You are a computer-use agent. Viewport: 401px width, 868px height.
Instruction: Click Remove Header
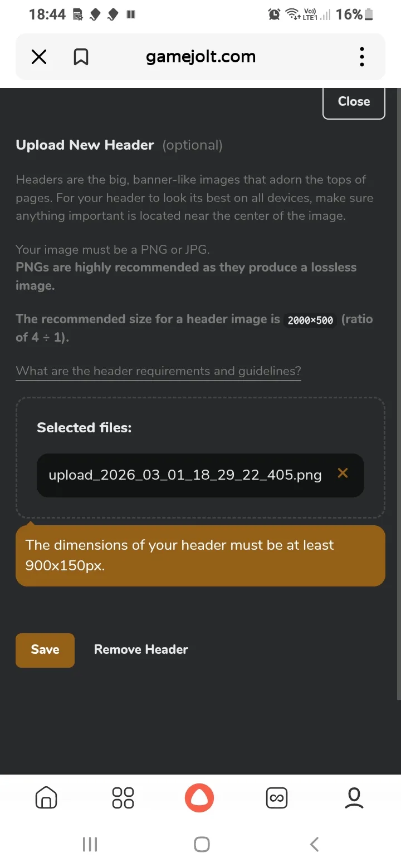pos(141,649)
